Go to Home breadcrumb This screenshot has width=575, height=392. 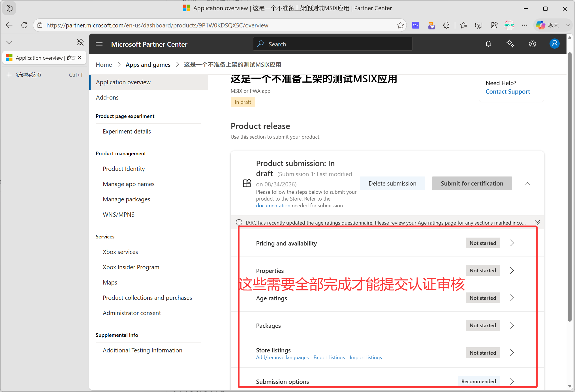coord(104,64)
